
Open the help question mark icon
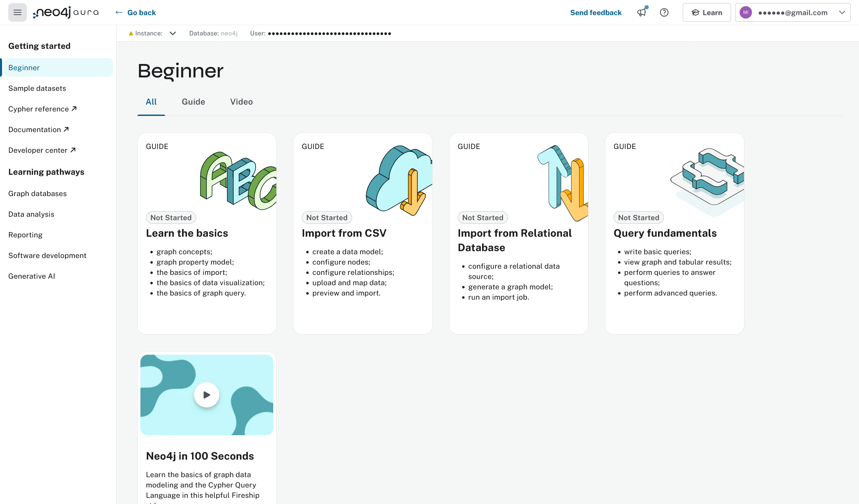point(664,13)
